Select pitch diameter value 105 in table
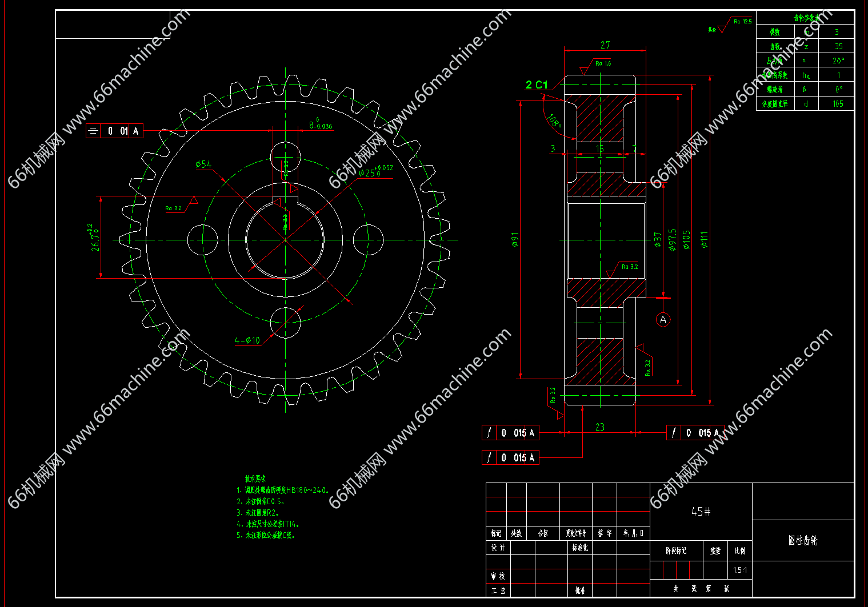The width and height of the screenshot is (868, 607). (x=838, y=104)
